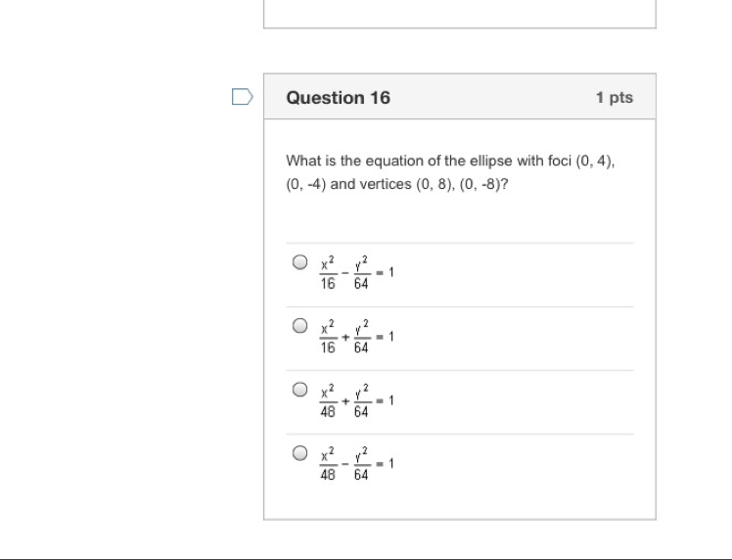The width and height of the screenshot is (732, 560).
Task: Click the y²/64 fraction in the second option
Action: click(x=361, y=337)
